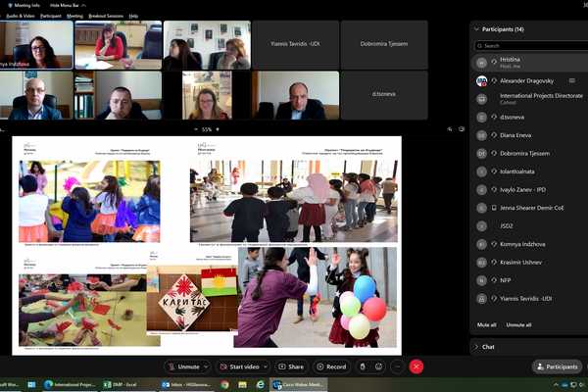Screen dimensions: 588x392
Task: Select participant Hristina in list
Action: pyautogui.click(x=529, y=63)
